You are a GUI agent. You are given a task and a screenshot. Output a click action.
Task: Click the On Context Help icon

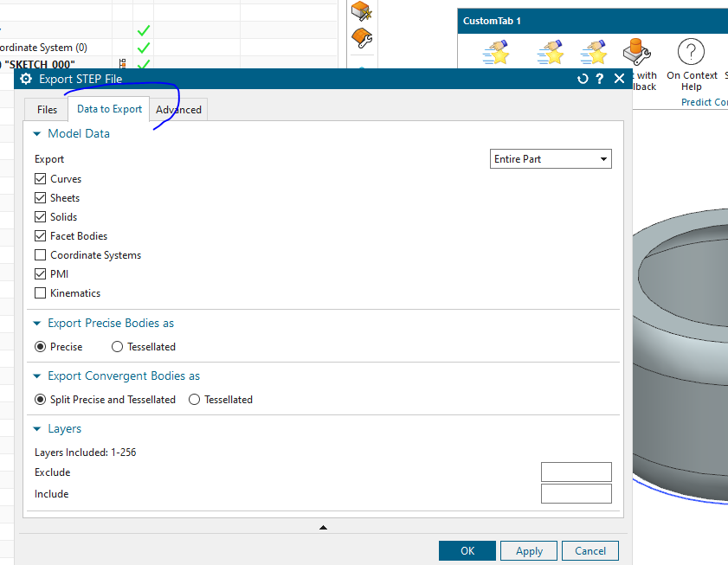coord(691,52)
